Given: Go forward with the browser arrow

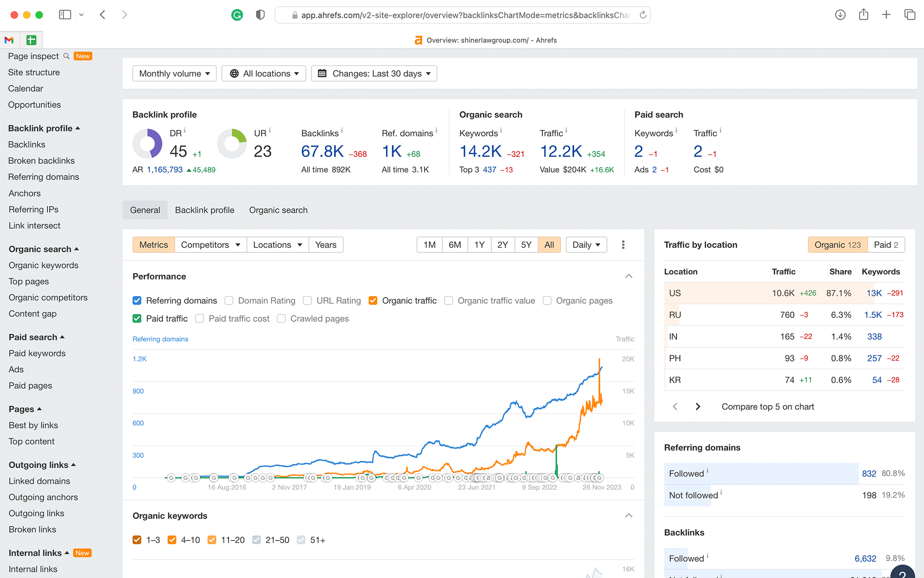Looking at the screenshot, I should [x=125, y=15].
